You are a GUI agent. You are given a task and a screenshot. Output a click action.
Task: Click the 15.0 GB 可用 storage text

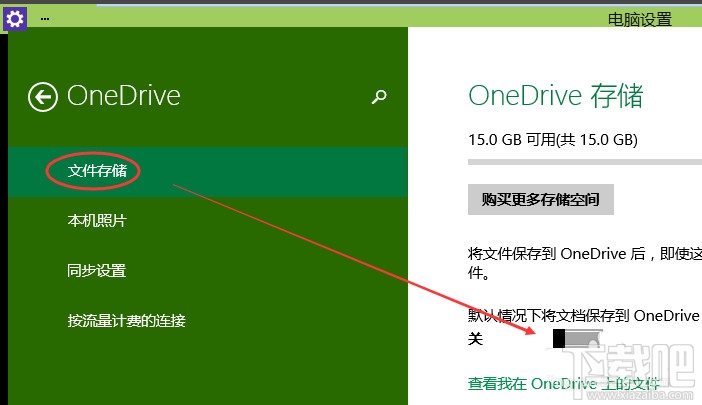pos(553,140)
